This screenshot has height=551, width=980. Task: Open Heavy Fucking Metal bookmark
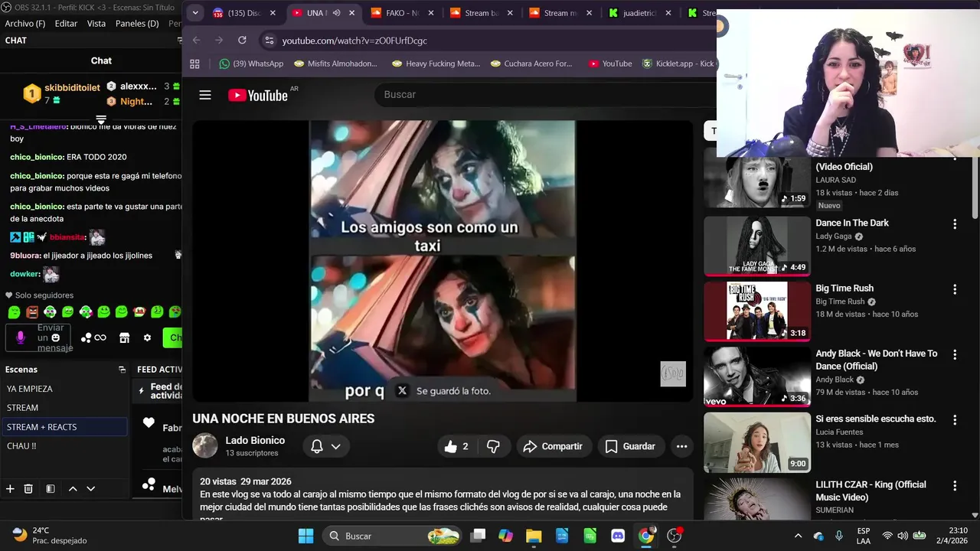click(x=436, y=64)
